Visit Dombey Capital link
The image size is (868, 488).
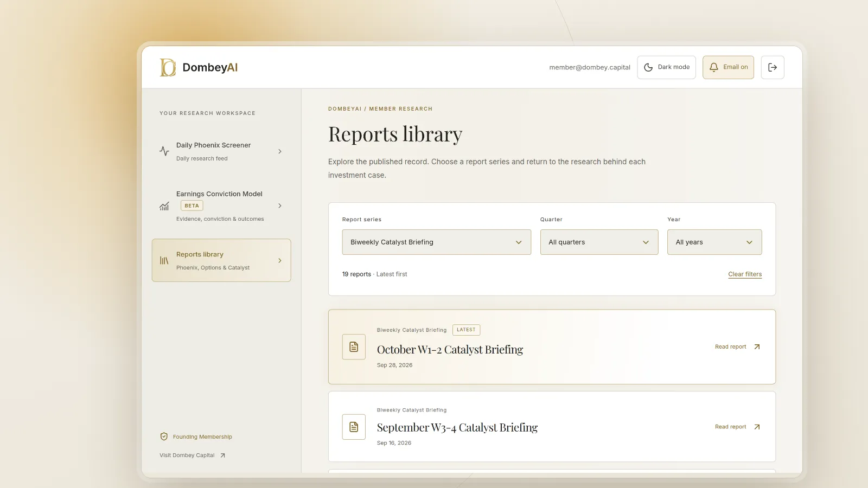click(x=193, y=455)
